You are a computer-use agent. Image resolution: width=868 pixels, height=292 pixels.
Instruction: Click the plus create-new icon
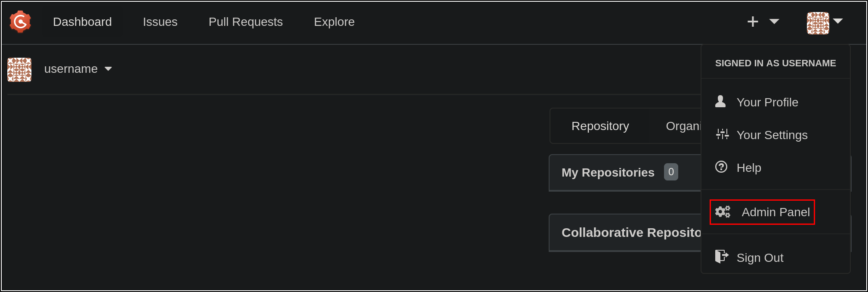click(753, 22)
